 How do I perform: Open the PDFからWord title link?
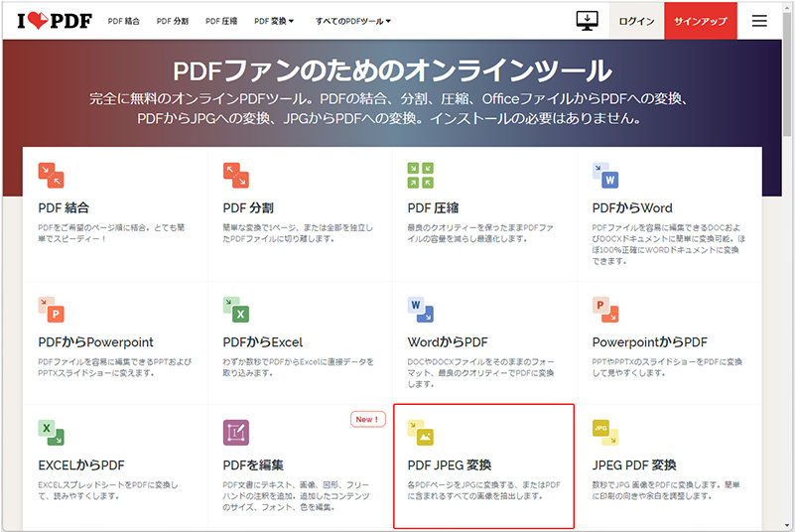632,207
